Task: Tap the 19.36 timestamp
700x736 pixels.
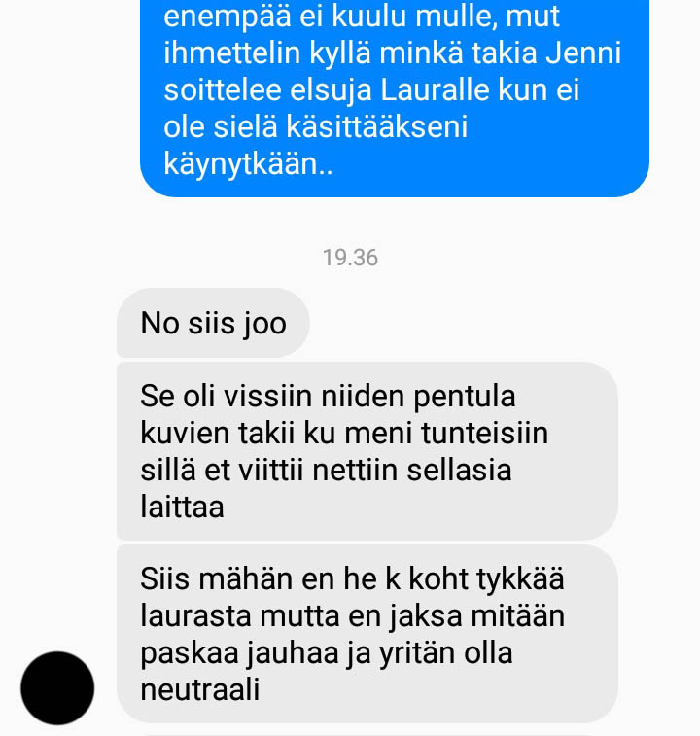Action: [350, 258]
